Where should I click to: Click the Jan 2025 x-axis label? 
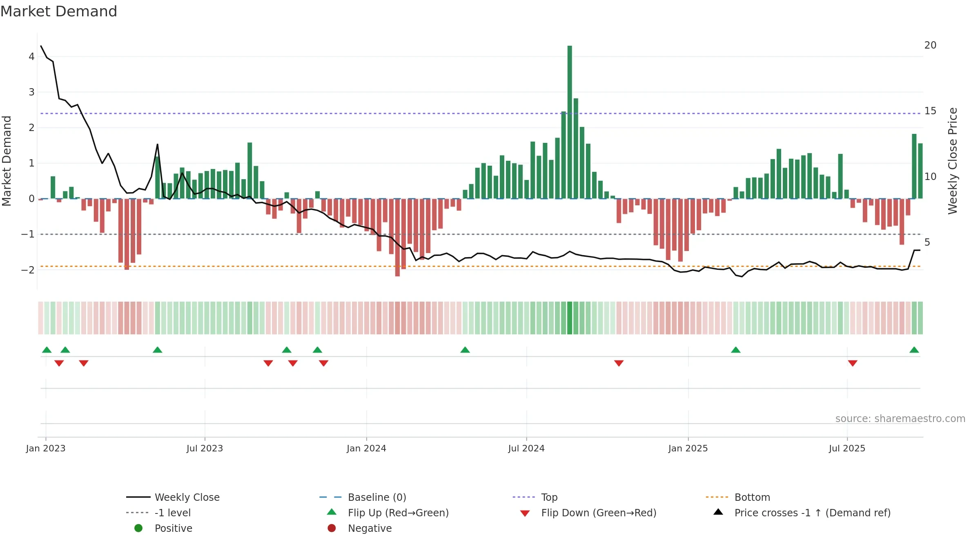688,449
